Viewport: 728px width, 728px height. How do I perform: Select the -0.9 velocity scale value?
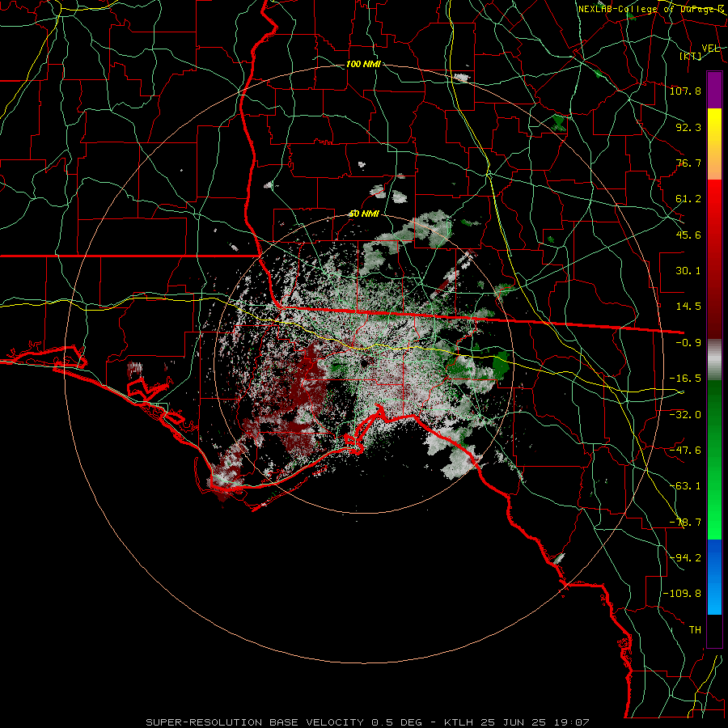(688, 343)
